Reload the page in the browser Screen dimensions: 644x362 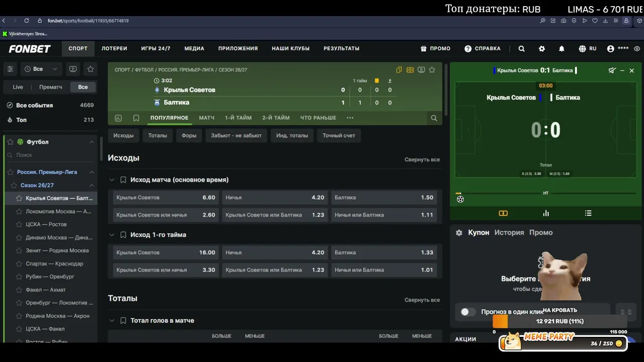pyautogui.click(x=26, y=21)
